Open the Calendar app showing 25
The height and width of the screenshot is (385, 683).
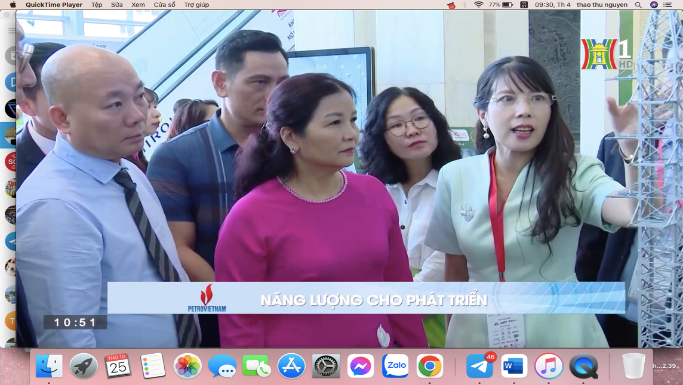click(118, 366)
